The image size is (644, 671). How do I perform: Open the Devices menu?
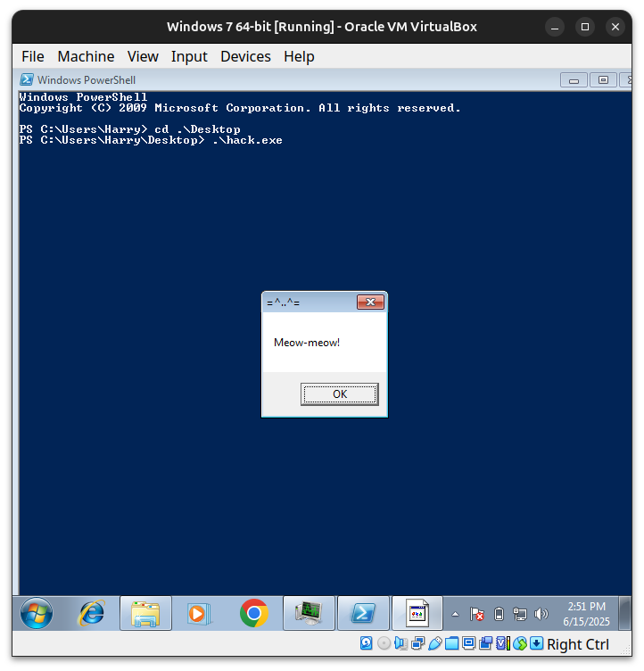[x=245, y=56]
